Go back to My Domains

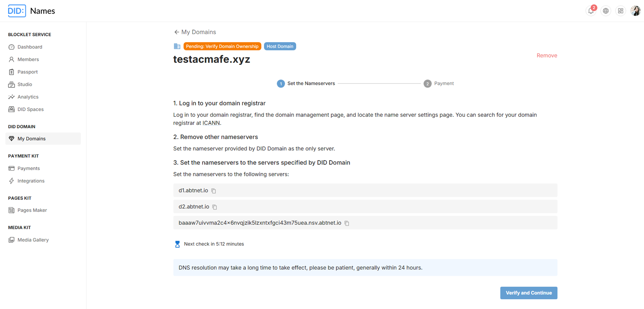click(x=195, y=32)
